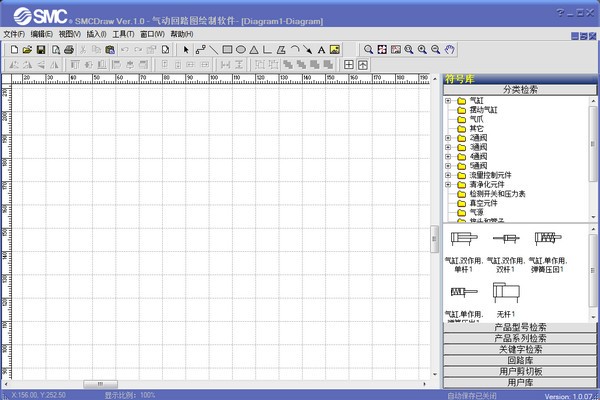Viewport: 600px width, 400px height.
Task: Choose the rectangle drawing tool
Action: [227, 49]
